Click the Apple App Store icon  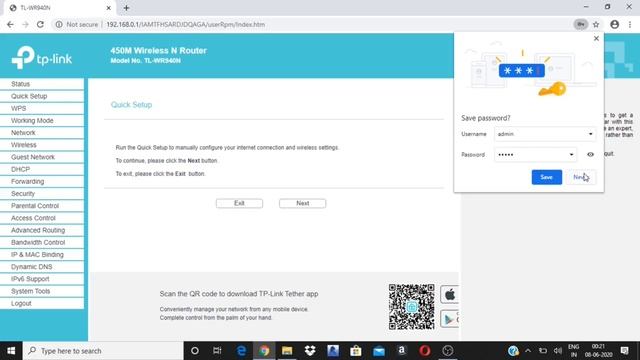pyautogui.click(x=449, y=294)
